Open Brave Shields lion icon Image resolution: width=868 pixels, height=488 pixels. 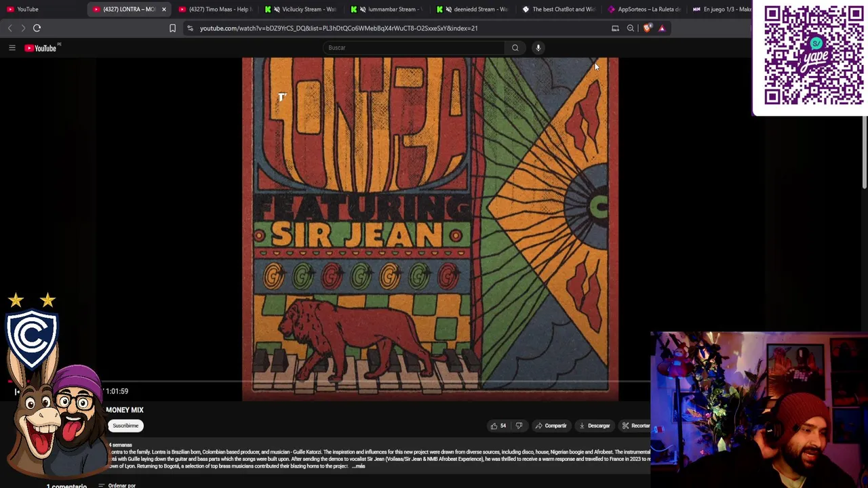(647, 28)
